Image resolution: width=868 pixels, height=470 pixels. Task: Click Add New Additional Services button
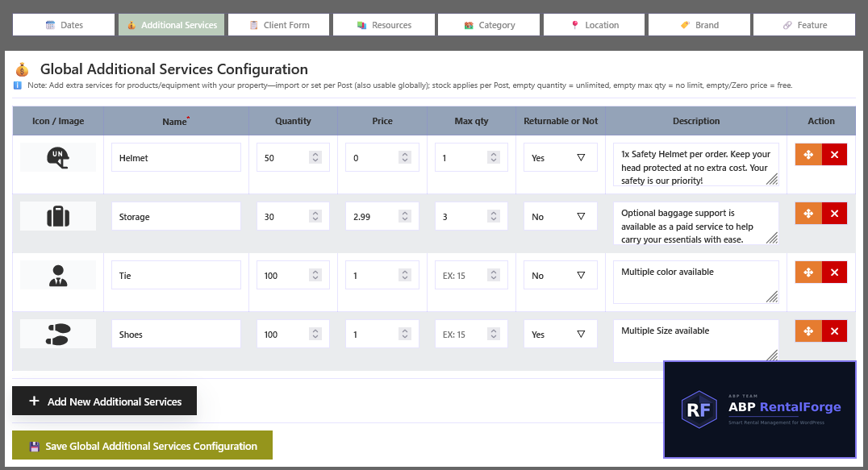105,401
